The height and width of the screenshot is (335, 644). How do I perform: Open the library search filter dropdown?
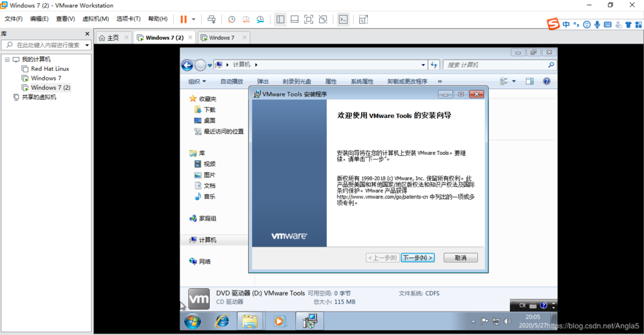(x=87, y=45)
